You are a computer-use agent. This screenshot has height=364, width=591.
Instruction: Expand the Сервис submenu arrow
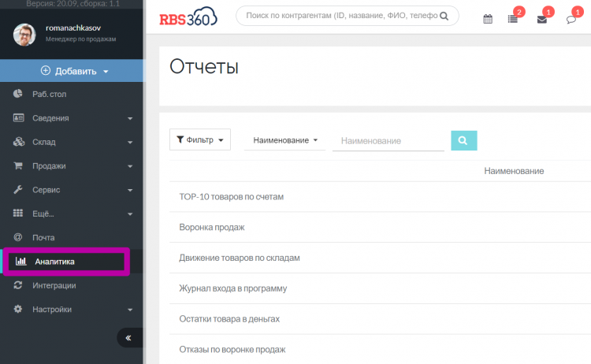point(130,191)
